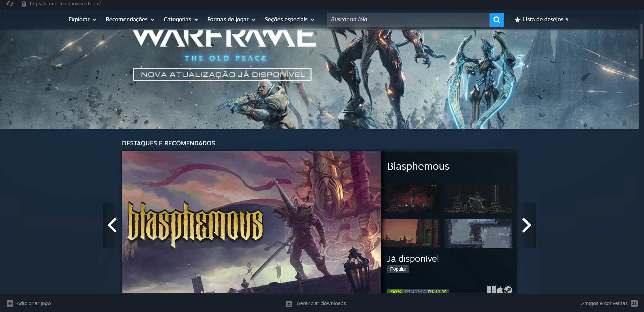View Blasphemous screenshot with icy blue cliffs
644x312 pixels.
pyautogui.click(x=478, y=233)
